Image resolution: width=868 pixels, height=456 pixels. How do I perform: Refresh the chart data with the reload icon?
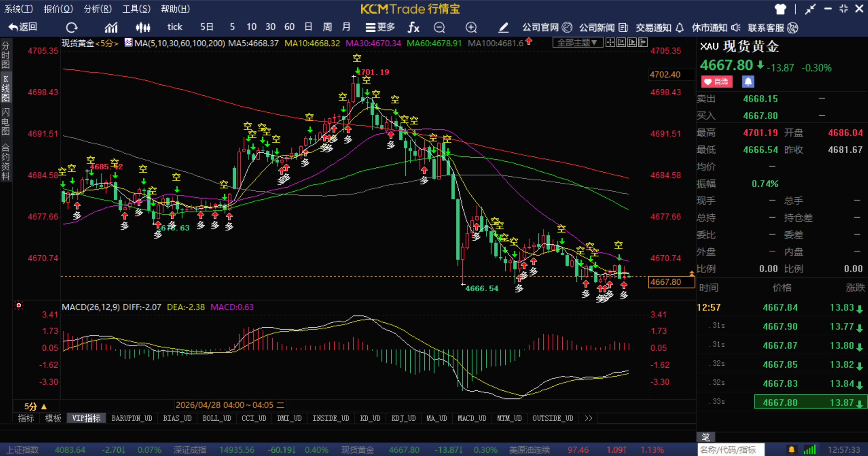(72, 28)
